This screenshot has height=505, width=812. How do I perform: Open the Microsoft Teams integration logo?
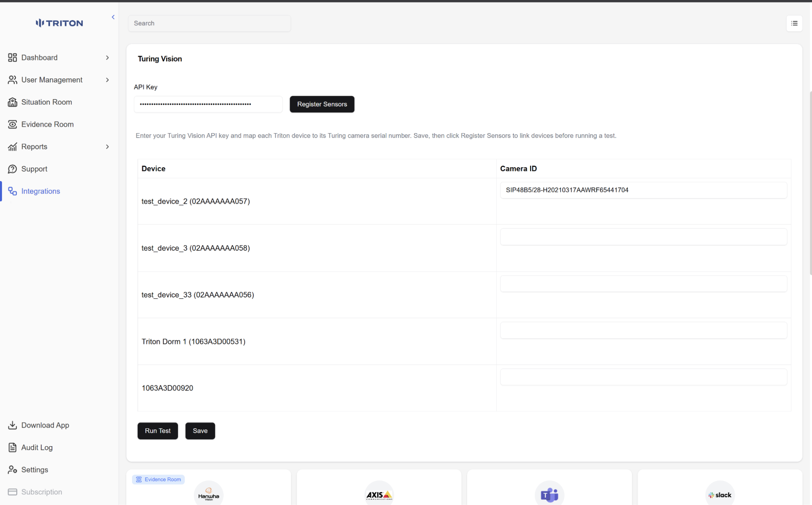pos(549,494)
